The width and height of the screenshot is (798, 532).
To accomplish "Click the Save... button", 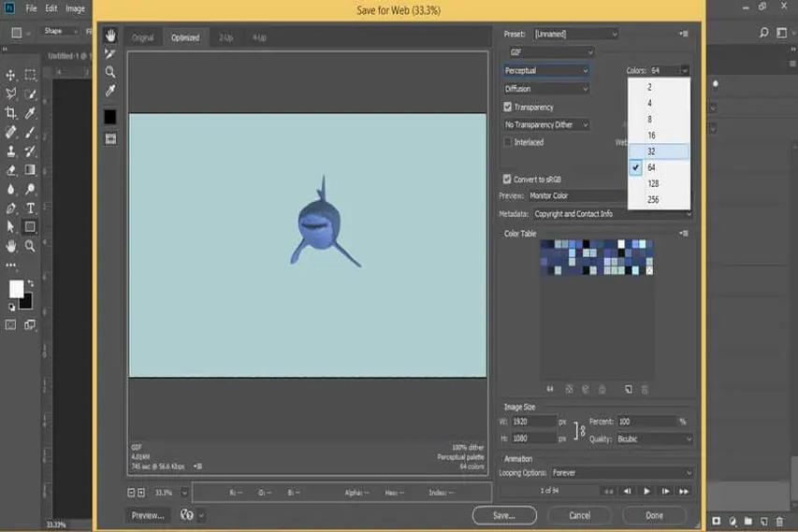I will (x=504, y=515).
